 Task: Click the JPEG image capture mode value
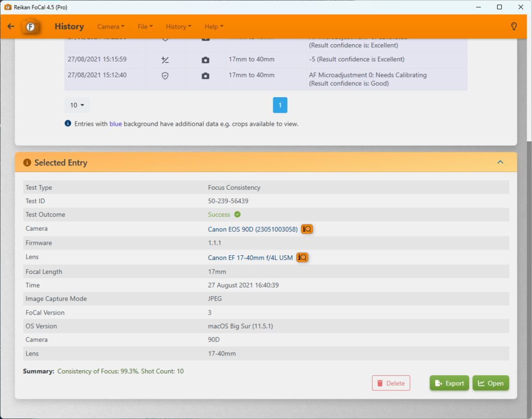click(215, 299)
